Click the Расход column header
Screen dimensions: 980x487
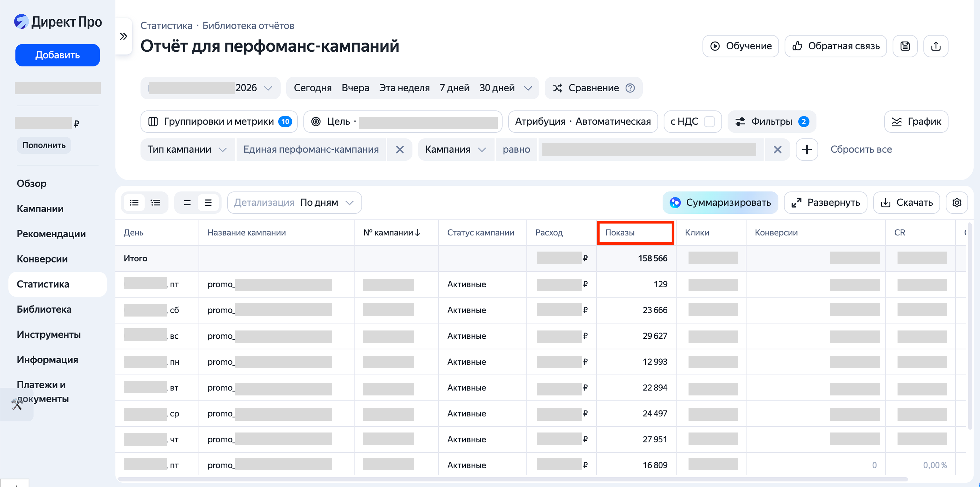pos(561,233)
